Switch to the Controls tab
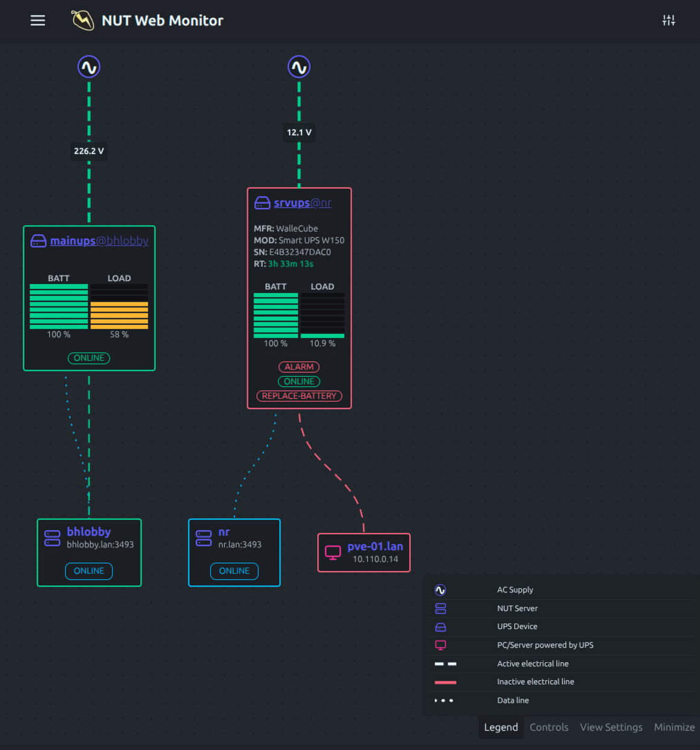The height and width of the screenshot is (750, 700). (549, 727)
